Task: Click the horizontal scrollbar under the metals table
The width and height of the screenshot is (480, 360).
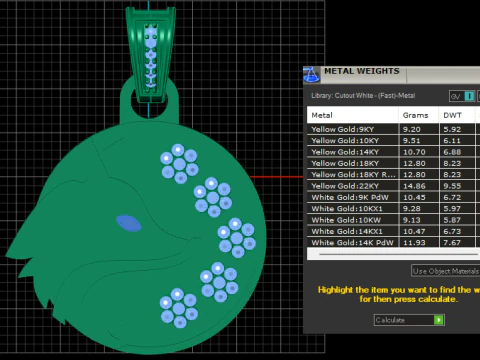Action: pos(399,254)
